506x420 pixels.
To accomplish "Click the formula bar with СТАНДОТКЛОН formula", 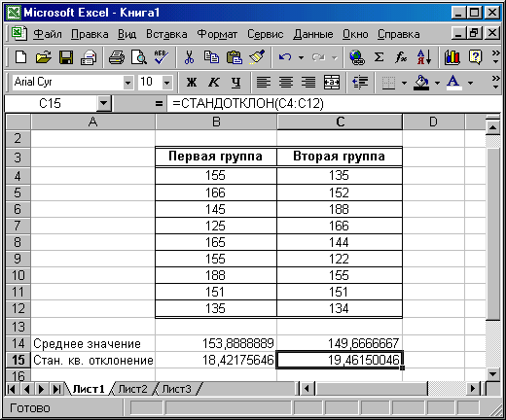I will click(x=334, y=104).
